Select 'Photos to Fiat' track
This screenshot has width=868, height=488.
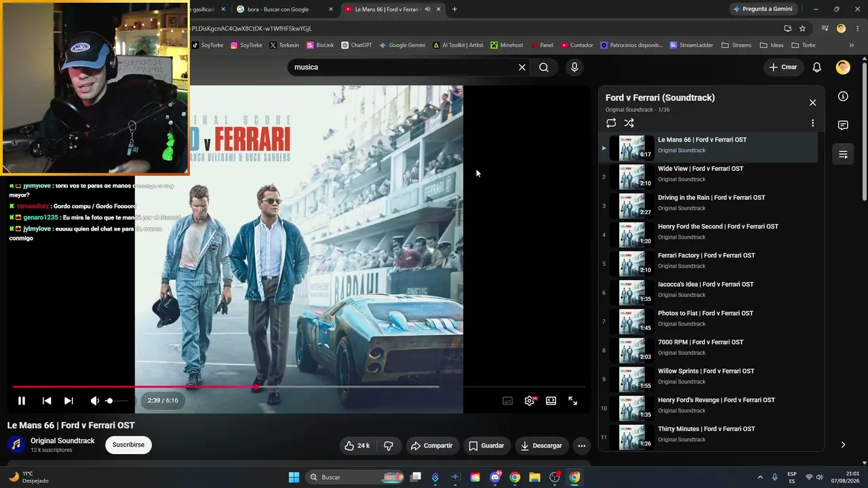(x=709, y=322)
